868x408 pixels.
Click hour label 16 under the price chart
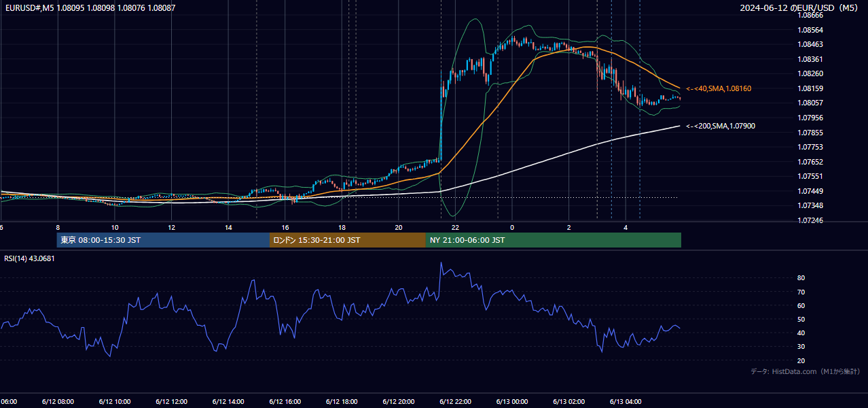pos(285,227)
